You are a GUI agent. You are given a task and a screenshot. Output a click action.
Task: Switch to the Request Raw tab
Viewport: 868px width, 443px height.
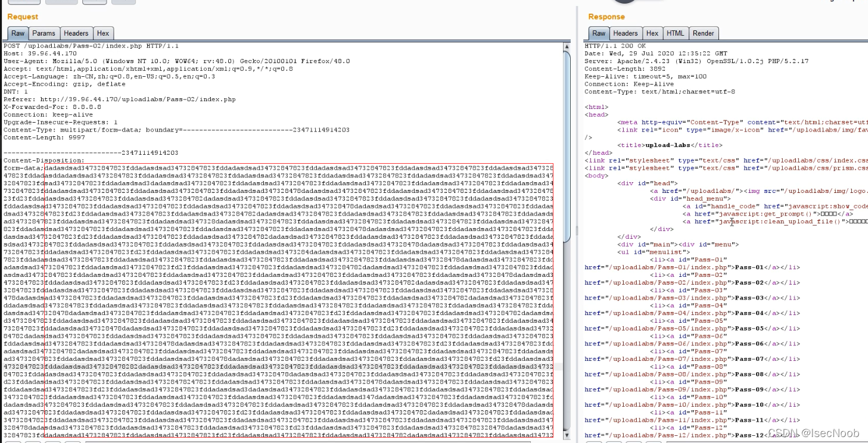18,33
